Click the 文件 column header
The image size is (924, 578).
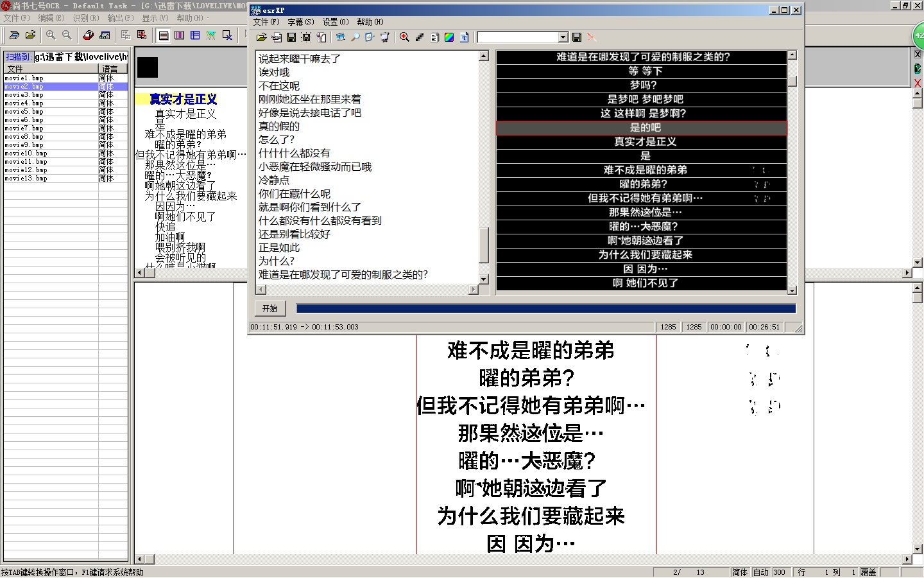click(x=51, y=69)
